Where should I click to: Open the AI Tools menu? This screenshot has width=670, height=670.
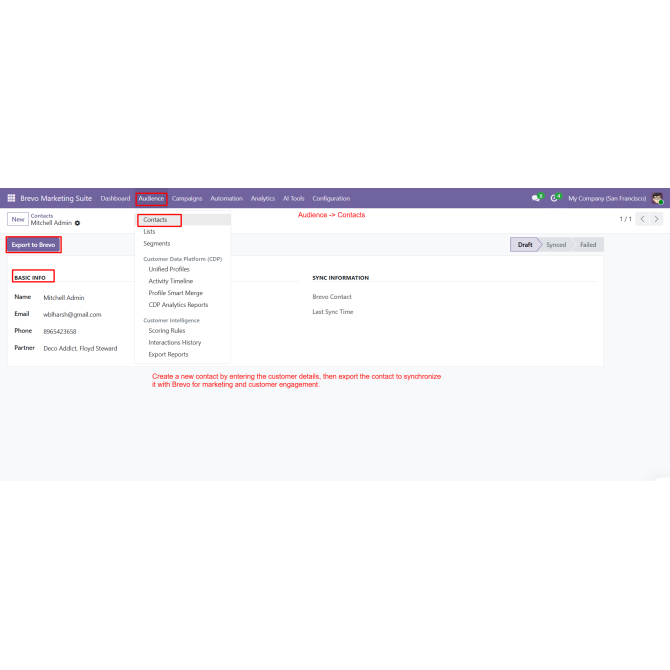click(294, 198)
